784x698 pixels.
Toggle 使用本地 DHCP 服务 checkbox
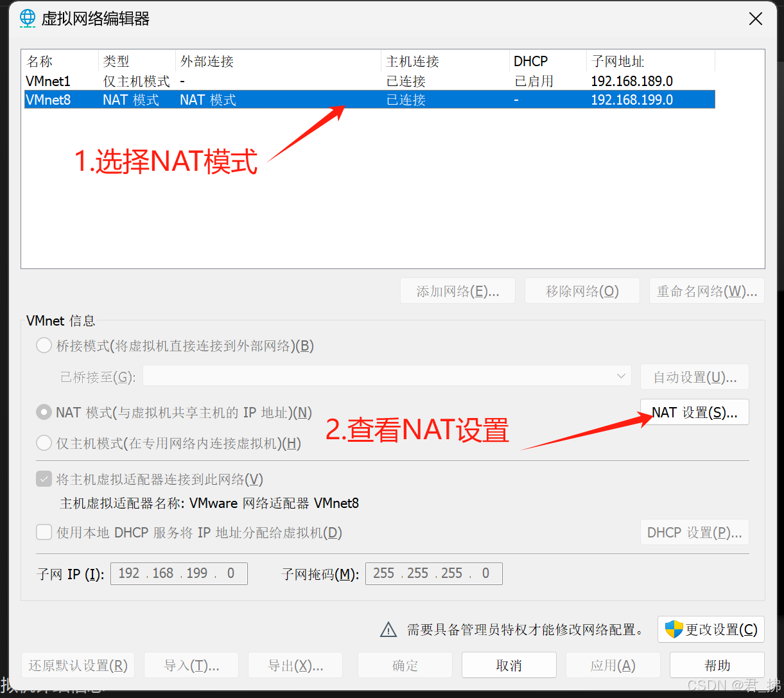coord(44,532)
